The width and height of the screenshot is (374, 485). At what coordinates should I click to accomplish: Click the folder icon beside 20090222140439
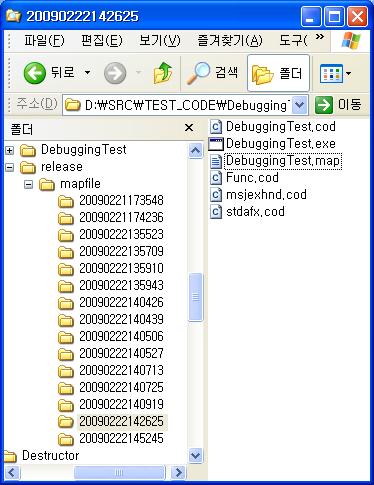click(66, 320)
